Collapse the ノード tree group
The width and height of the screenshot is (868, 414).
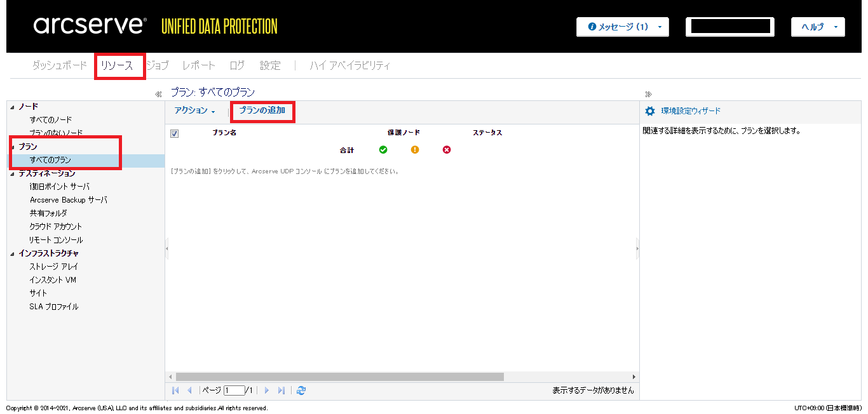12,107
